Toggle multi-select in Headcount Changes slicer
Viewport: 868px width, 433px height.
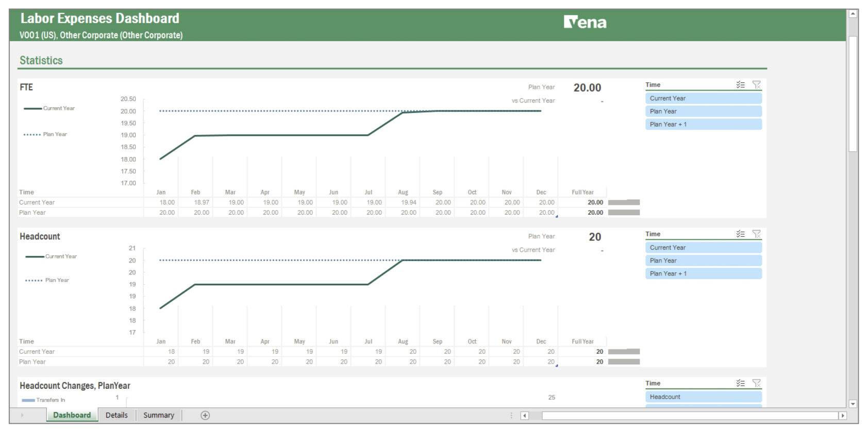click(x=740, y=383)
